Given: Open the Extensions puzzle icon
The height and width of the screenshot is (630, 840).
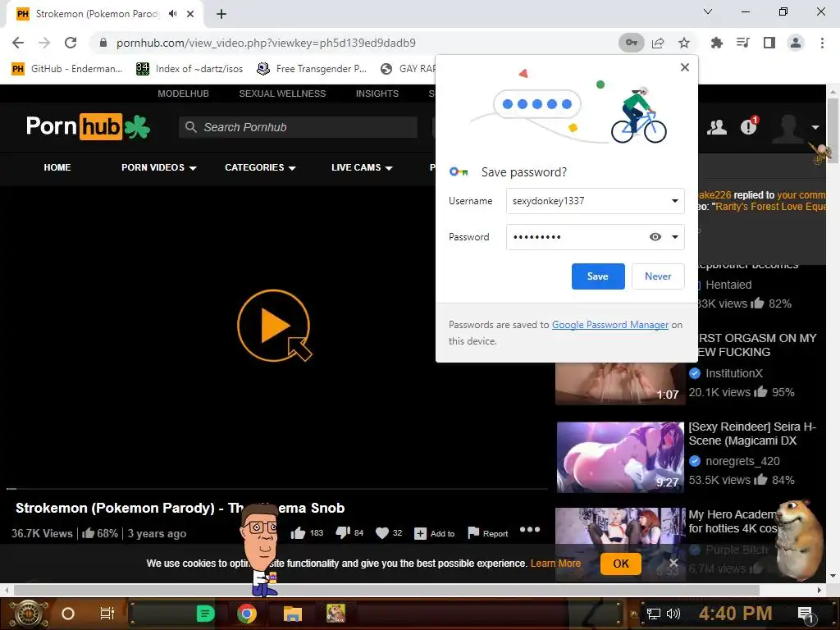Looking at the screenshot, I should click(717, 43).
